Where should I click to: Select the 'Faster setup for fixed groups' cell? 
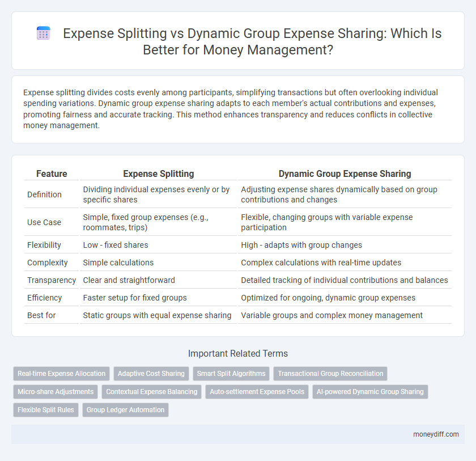159,298
